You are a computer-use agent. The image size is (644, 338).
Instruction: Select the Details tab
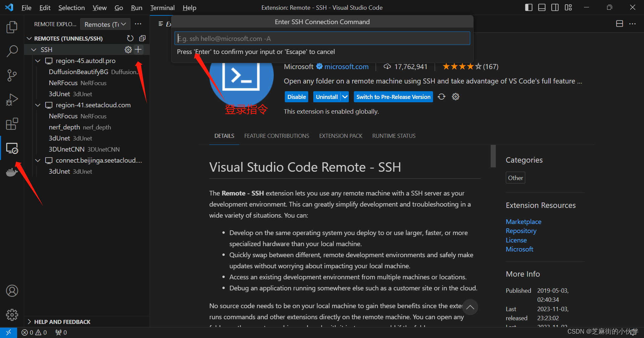224,136
